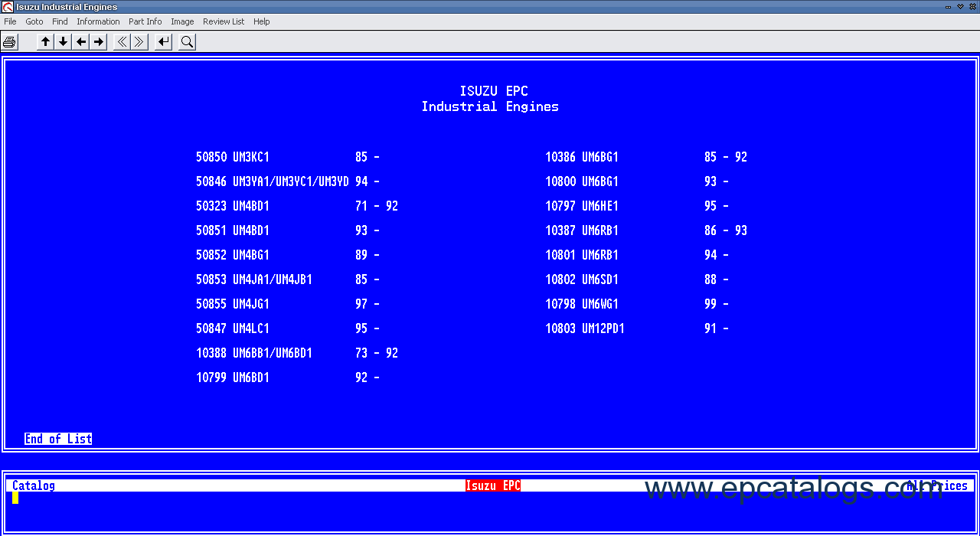Select catalog 50852 UM4BG1
980x536 pixels.
tap(288, 255)
